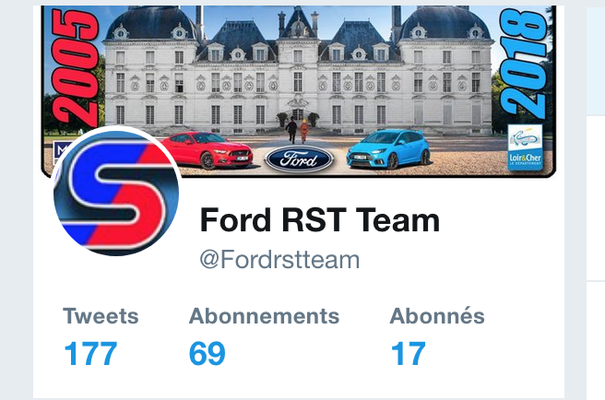Open the round S logo profile avatar
The width and height of the screenshot is (605, 400).
click(116, 191)
